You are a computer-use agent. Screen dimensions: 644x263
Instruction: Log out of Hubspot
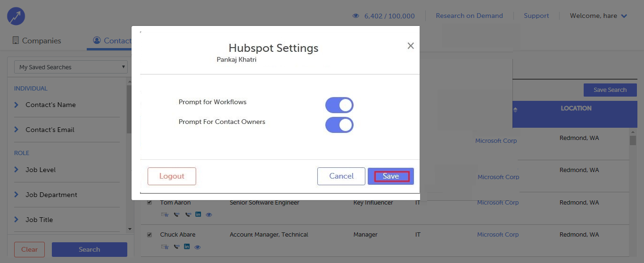coord(172,176)
